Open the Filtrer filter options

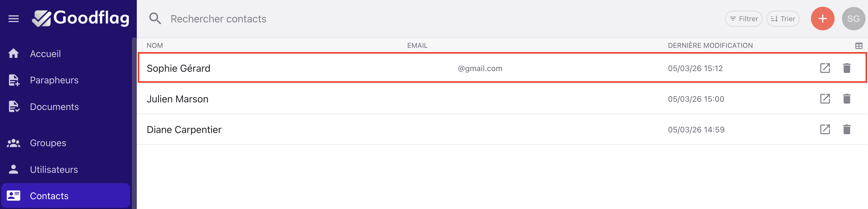(x=743, y=19)
